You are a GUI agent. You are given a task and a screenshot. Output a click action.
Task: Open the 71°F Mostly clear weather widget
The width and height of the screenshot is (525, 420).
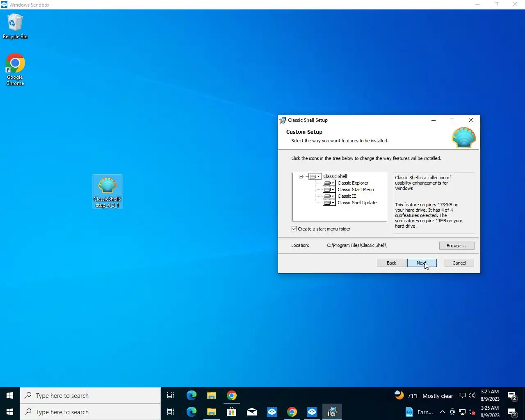(x=424, y=395)
